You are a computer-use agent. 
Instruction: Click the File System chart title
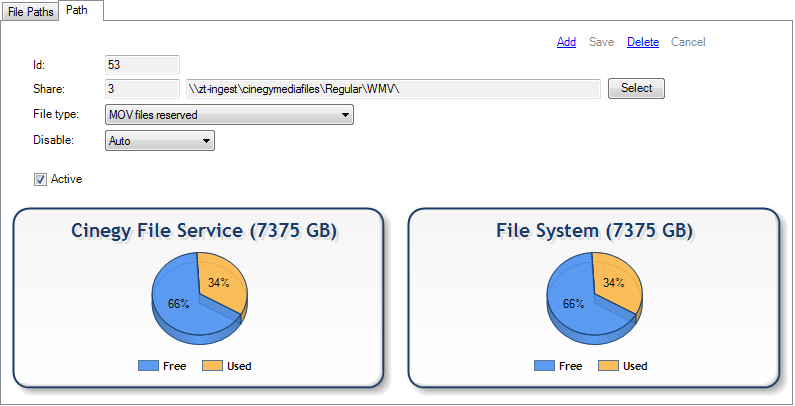594,231
